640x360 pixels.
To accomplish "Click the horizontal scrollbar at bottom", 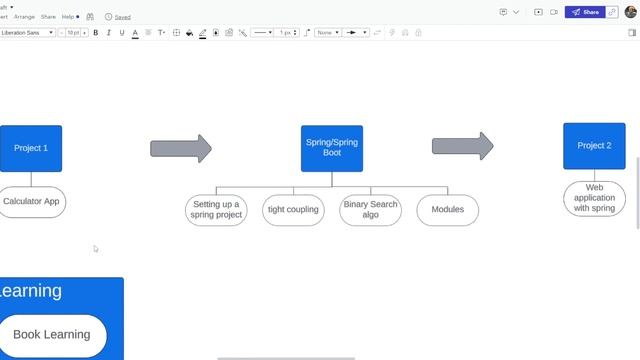I will (286, 358).
